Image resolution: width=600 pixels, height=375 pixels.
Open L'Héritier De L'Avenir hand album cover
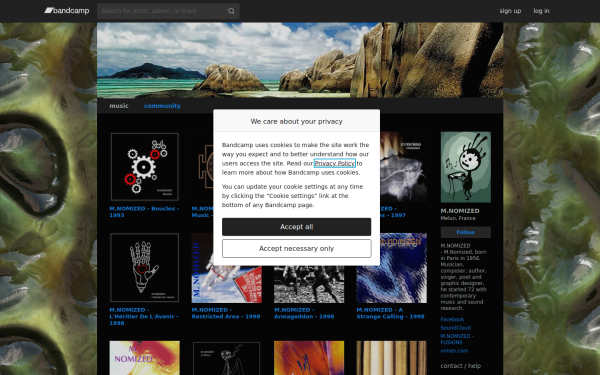[144, 268]
